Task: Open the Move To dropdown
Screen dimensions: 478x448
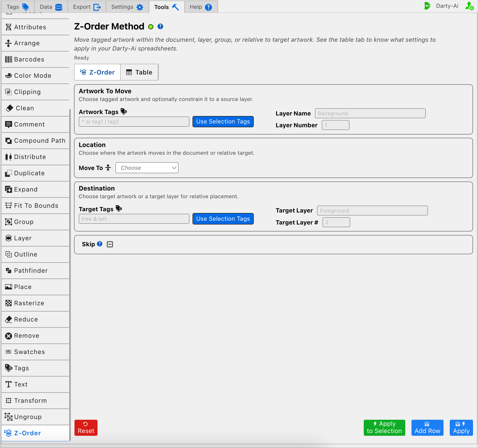Action: [x=147, y=168]
